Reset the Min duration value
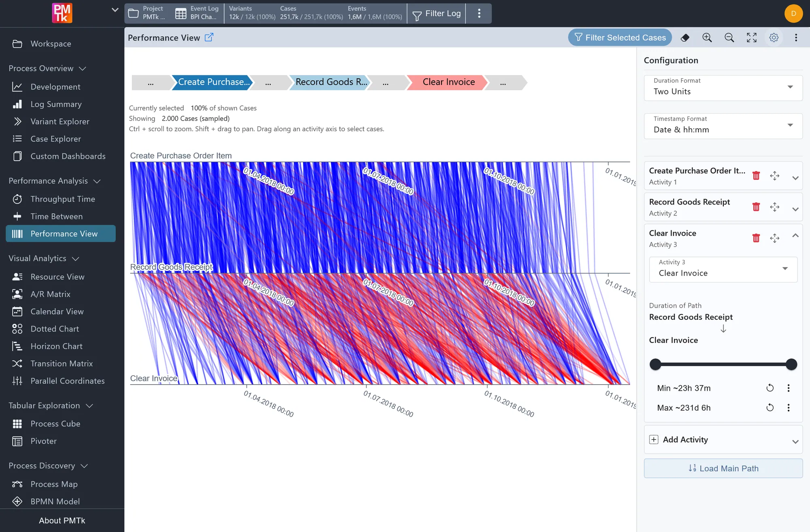This screenshot has height=532, width=810. pos(770,388)
